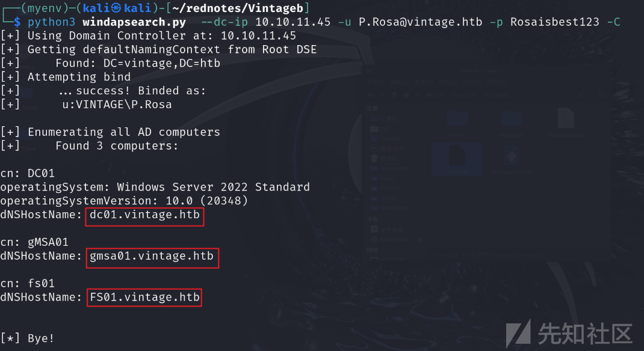
Task: Click the kali logo icon in the prompt
Action: coord(116,8)
